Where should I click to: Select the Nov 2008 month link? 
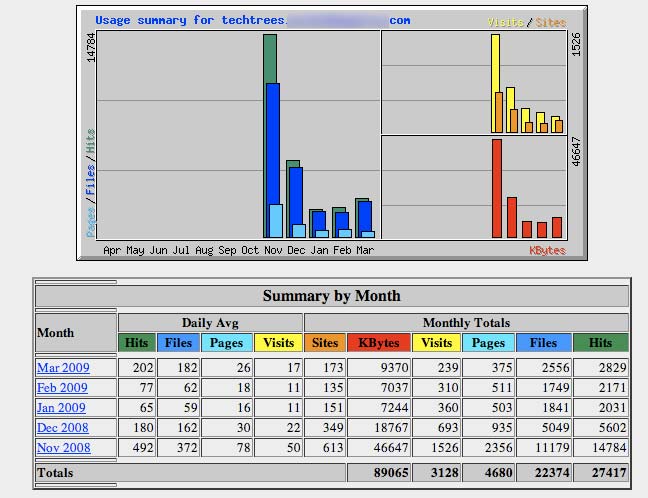tap(63, 448)
